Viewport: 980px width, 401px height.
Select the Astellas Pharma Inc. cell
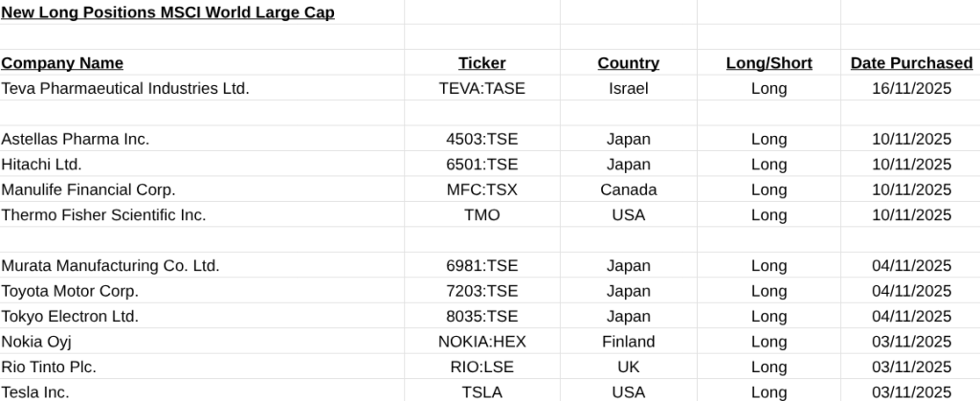76,139
